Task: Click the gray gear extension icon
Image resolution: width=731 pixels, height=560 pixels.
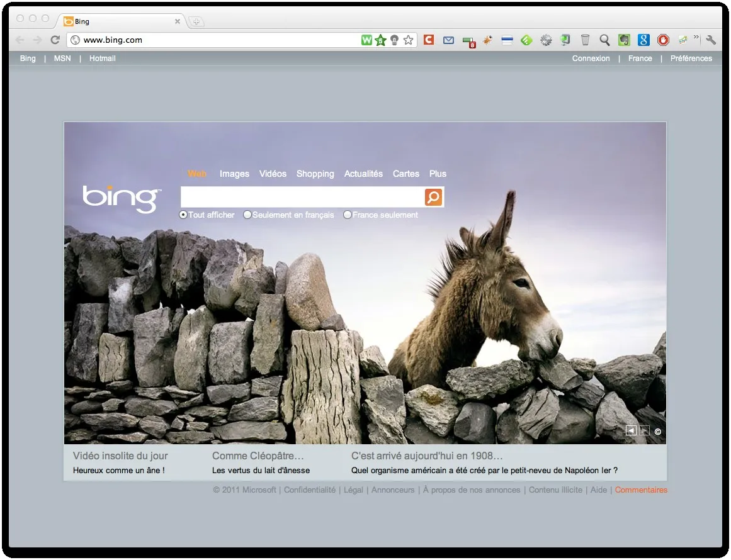Action: [x=546, y=40]
